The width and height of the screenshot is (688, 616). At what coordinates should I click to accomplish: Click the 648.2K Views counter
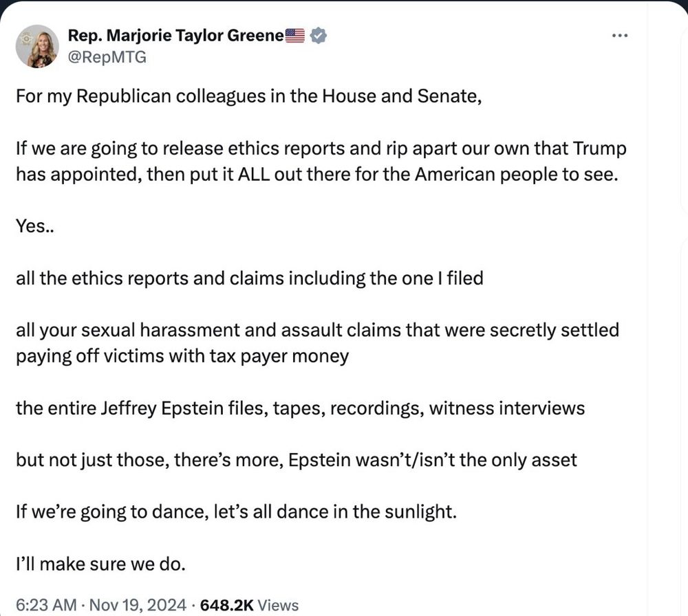pyautogui.click(x=249, y=605)
